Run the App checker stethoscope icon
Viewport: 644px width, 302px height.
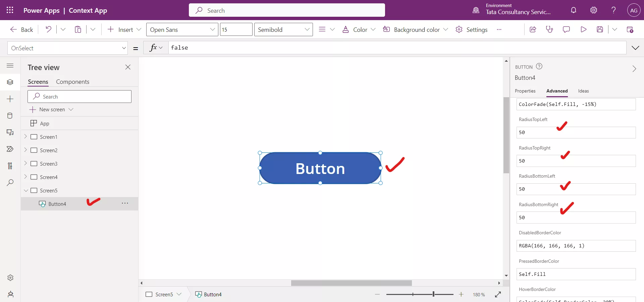click(x=549, y=29)
